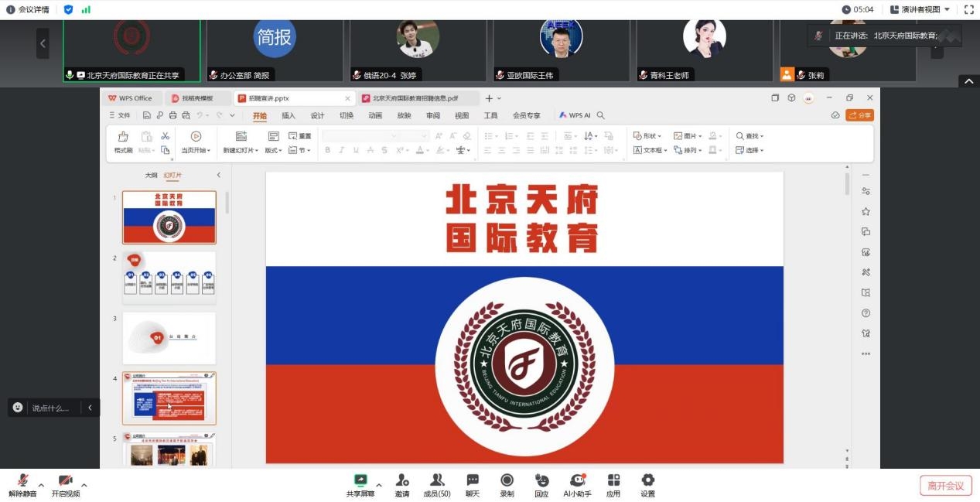Open the Invite icon in toolbar
980x502 pixels.
pyautogui.click(x=402, y=480)
